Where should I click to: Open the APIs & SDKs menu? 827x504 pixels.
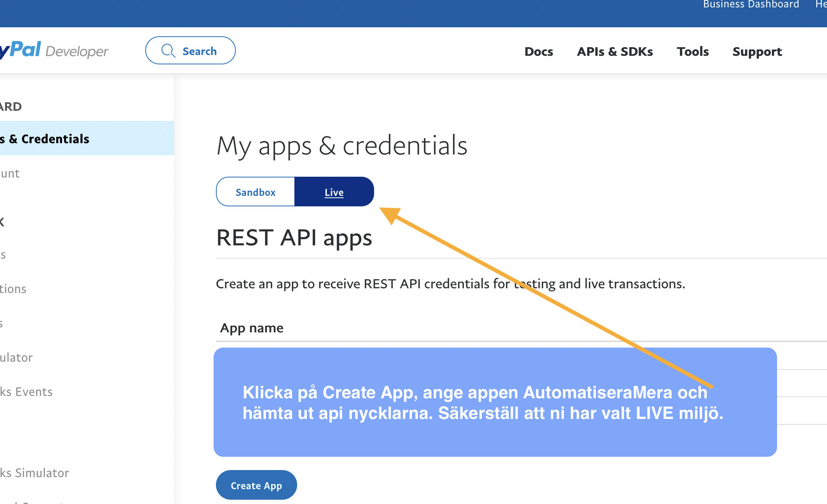pyautogui.click(x=615, y=51)
